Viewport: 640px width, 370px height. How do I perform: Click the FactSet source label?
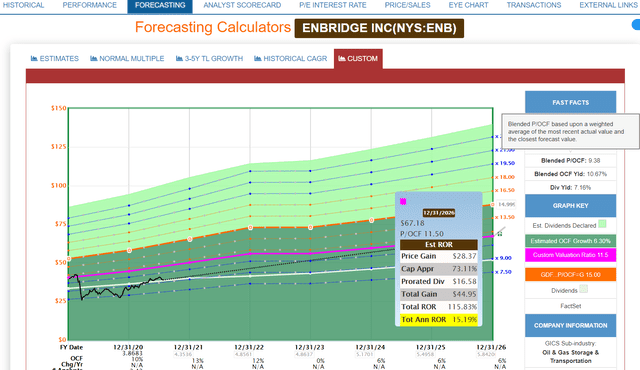point(570,306)
